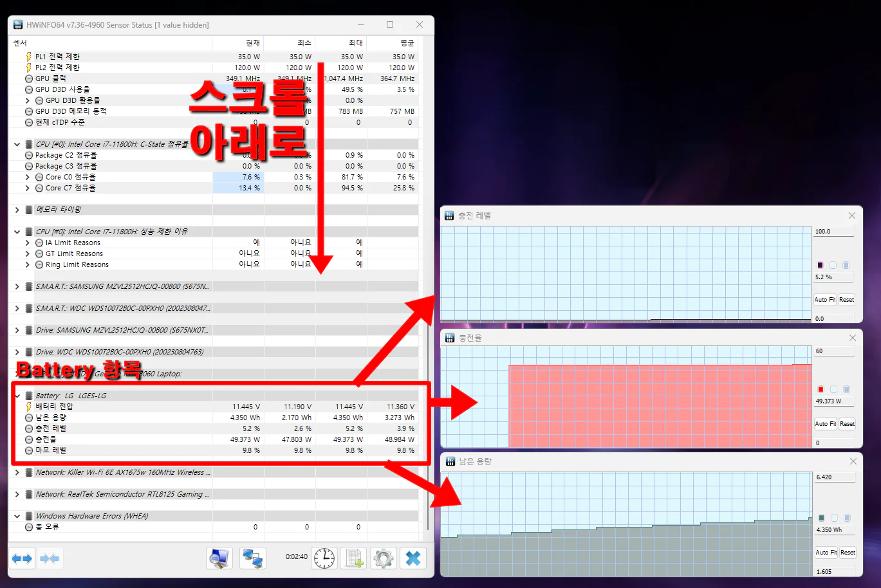Expand the GT Limit Reasons row
Image resolution: width=881 pixels, height=588 pixels.
coord(27,253)
